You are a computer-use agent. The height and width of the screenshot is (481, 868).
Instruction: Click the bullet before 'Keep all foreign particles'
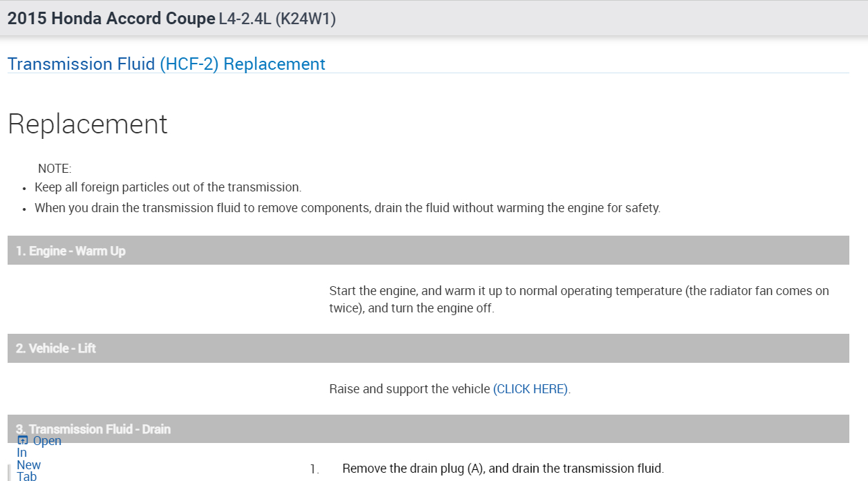24,188
